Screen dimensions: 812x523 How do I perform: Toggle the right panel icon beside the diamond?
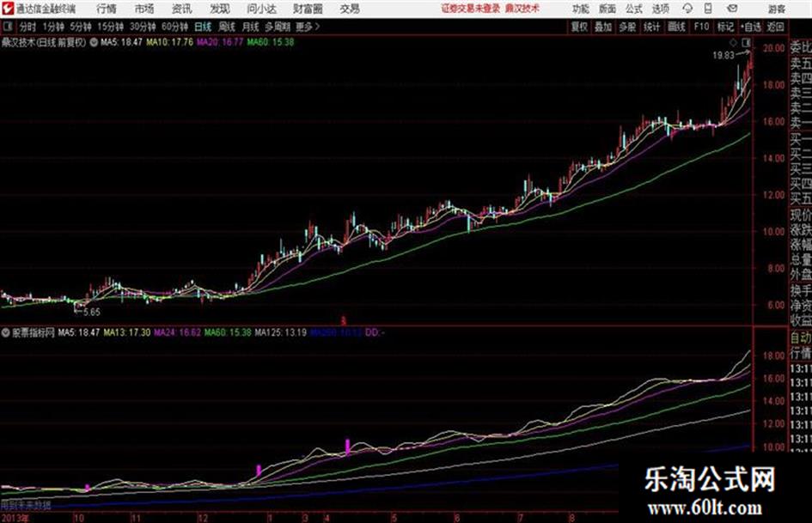[x=746, y=42]
